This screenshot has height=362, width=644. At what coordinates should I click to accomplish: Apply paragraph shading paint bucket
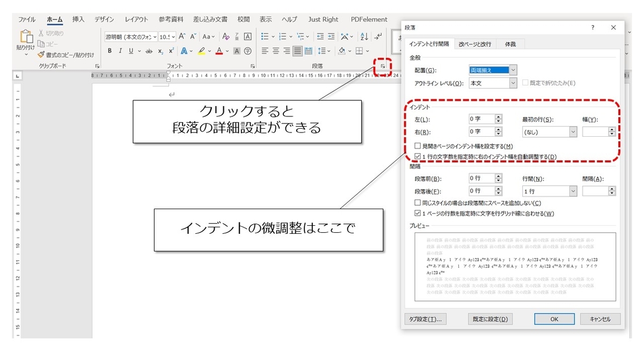pos(341,51)
